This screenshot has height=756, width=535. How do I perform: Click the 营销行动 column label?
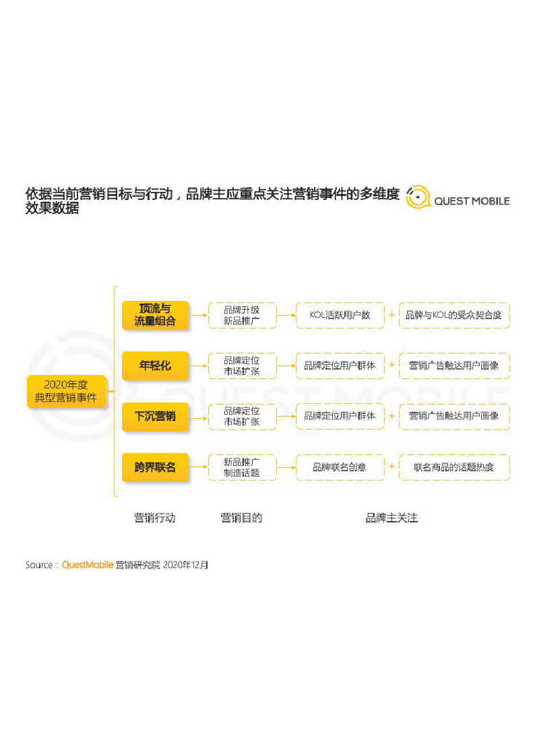point(155,518)
